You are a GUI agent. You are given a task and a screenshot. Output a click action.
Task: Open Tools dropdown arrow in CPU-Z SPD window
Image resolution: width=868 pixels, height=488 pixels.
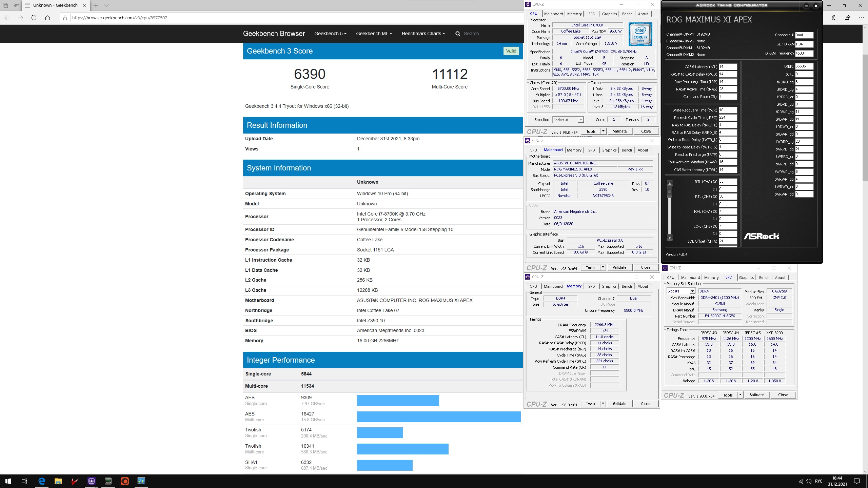point(740,395)
